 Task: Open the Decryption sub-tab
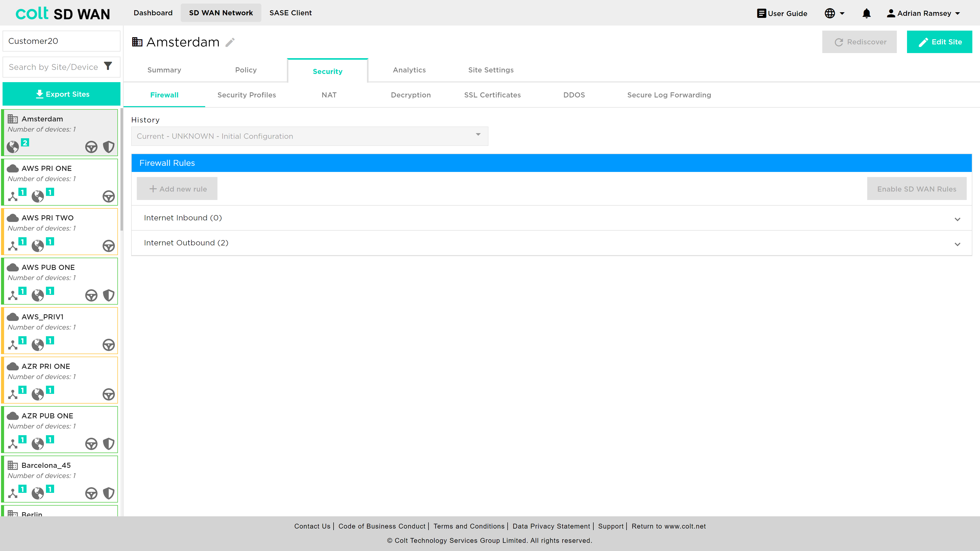click(411, 95)
